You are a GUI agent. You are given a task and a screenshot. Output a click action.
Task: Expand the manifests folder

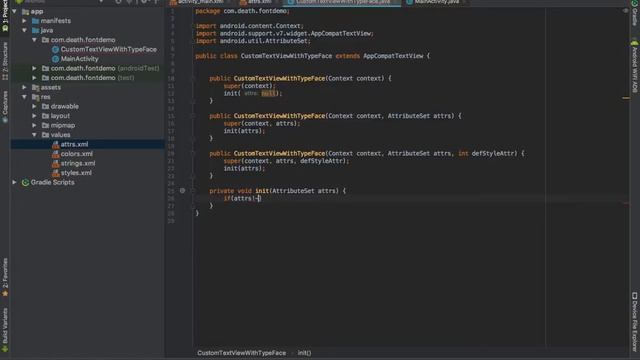click(x=24, y=21)
